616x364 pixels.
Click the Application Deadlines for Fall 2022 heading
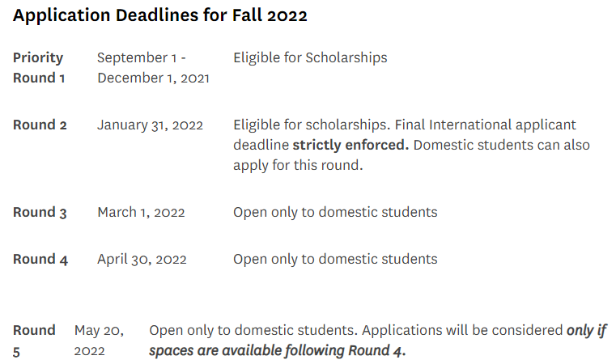pyautogui.click(x=160, y=15)
